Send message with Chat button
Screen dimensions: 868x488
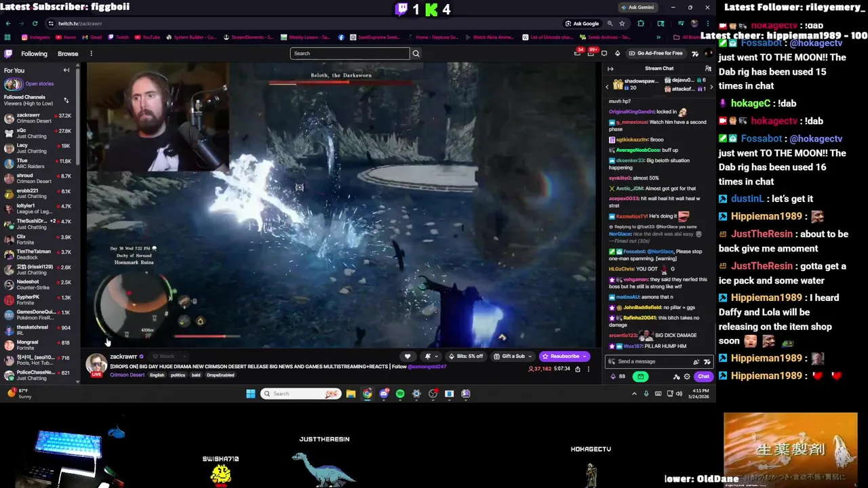coord(703,377)
